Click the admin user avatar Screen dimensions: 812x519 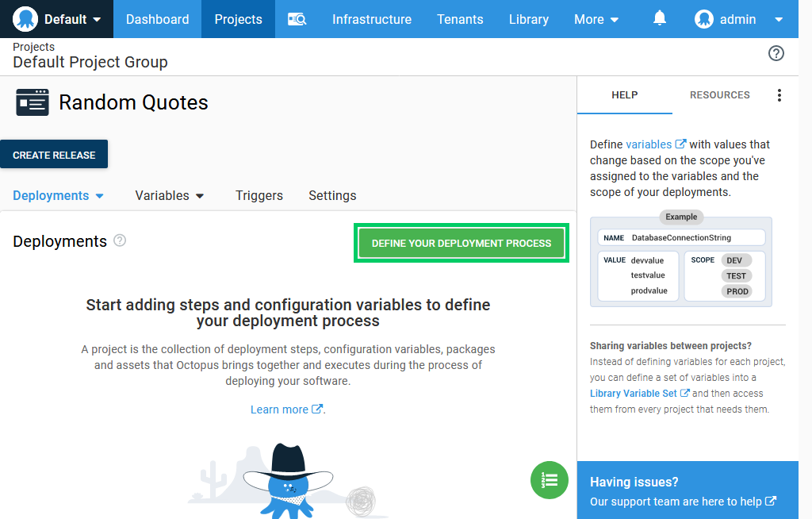704,19
